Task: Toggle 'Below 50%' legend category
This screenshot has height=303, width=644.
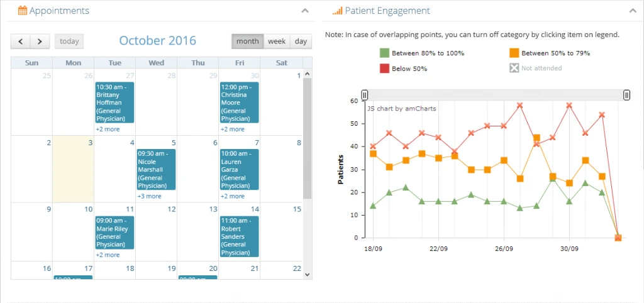Action: coord(403,69)
